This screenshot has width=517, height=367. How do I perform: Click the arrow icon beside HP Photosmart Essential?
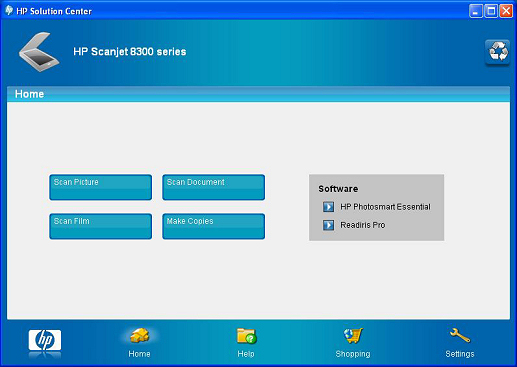328,207
